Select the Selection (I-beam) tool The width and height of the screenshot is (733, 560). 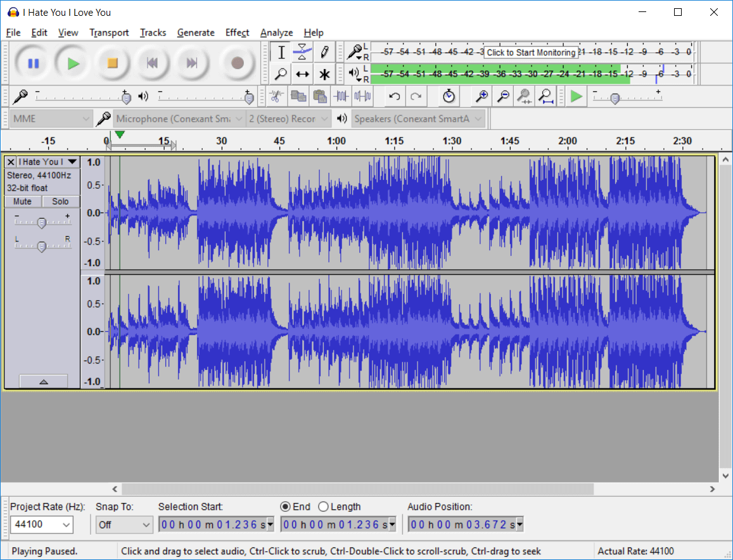(x=281, y=53)
